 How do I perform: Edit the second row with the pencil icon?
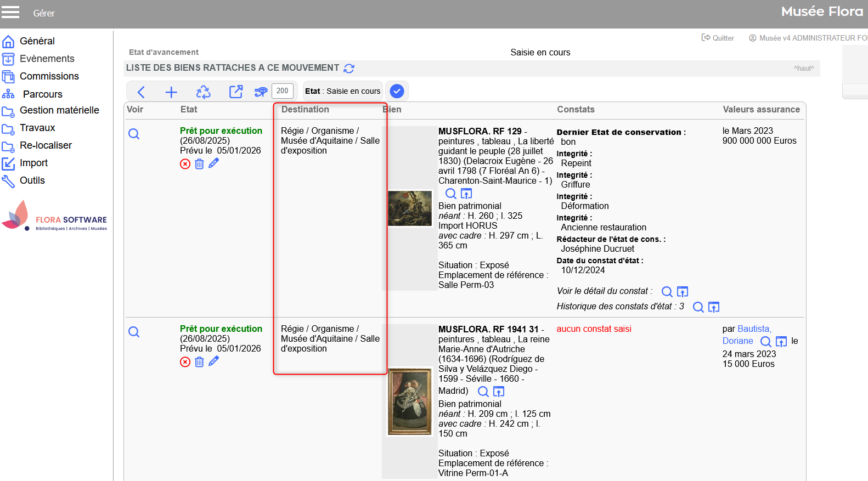[x=213, y=361]
